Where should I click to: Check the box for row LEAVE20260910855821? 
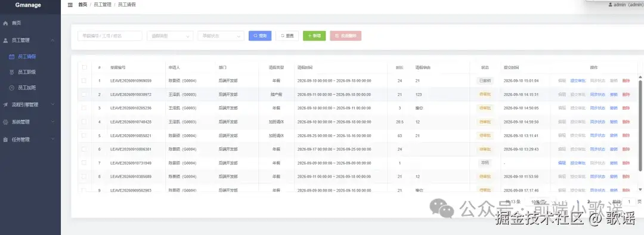point(84,135)
